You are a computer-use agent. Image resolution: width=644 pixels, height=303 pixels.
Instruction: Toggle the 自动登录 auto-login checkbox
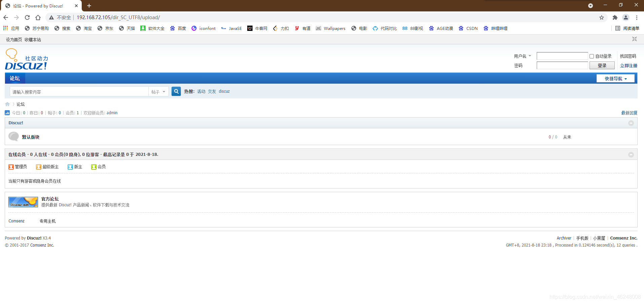click(592, 56)
